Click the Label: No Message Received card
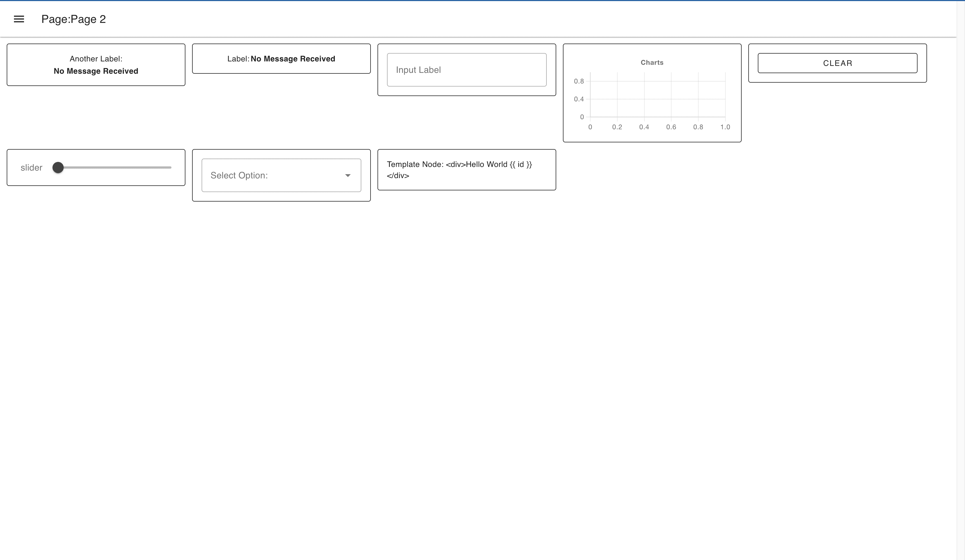This screenshot has width=965, height=560. coord(281,59)
